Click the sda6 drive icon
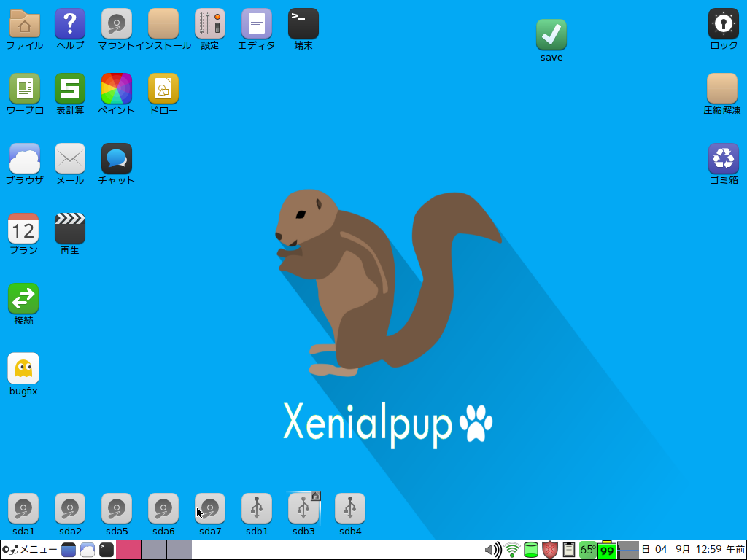 (163, 508)
